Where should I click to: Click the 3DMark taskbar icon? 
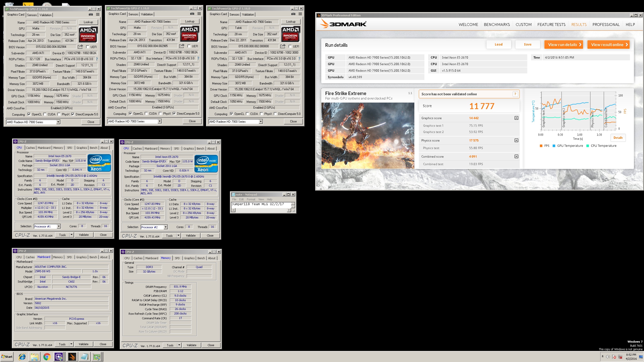click(x=72, y=356)
